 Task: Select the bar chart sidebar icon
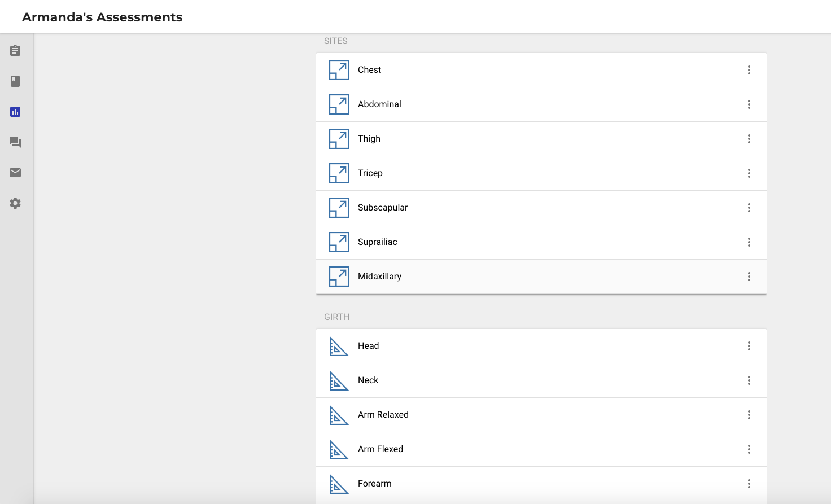pos(15,112)
